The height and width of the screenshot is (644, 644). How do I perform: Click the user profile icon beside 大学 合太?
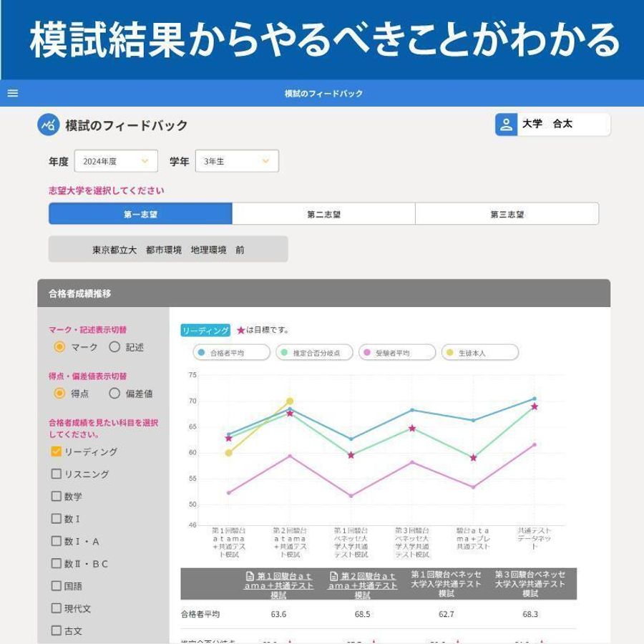(x=506, y=122)
